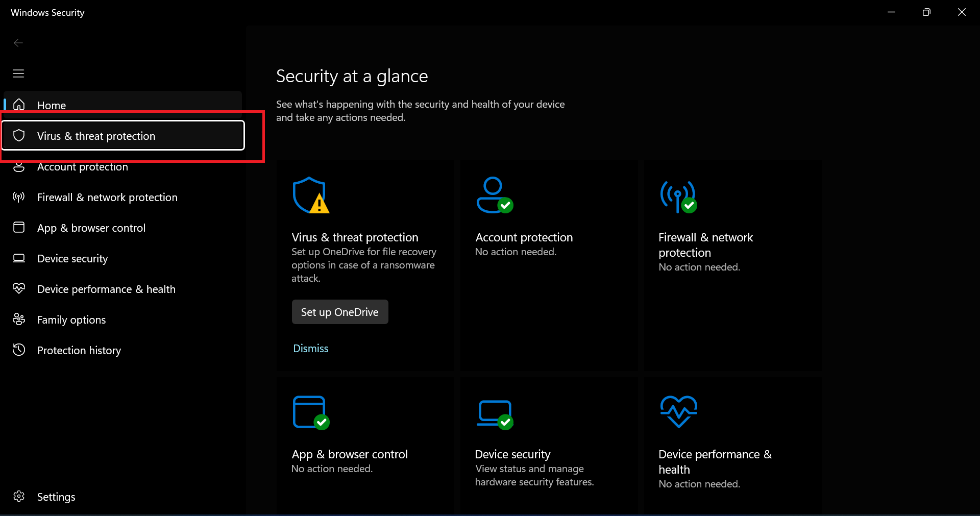Open the Device security card title
980x516 pixels.
coord(512,454)
